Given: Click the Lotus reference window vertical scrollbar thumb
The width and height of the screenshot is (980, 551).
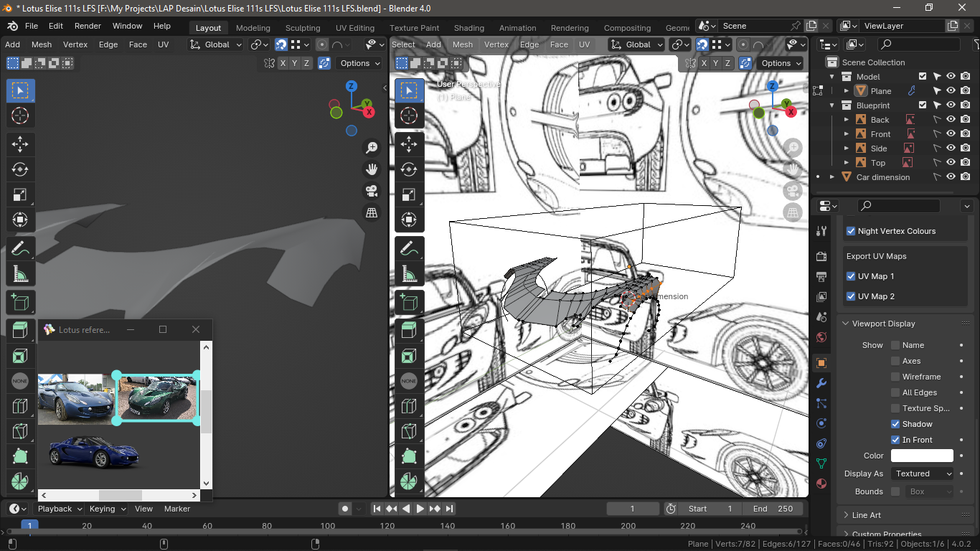Looking at the screenshot, I should [x=206, y=412].
